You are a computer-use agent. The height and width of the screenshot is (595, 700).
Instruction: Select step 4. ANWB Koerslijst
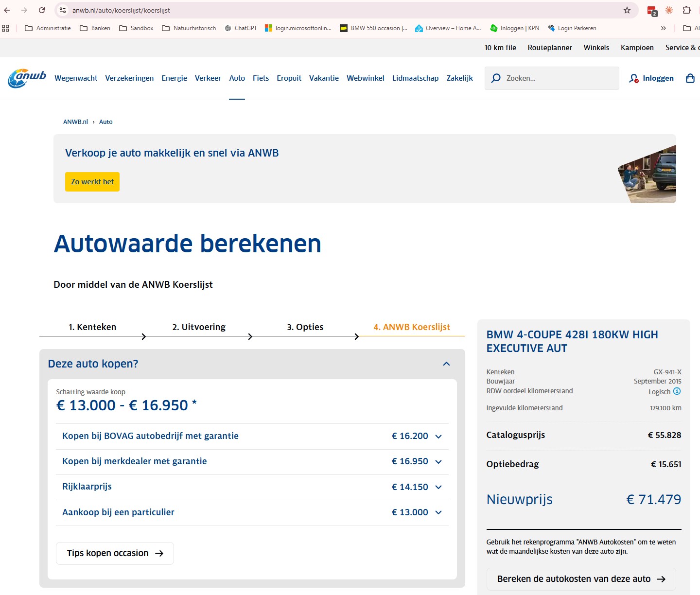click(x=412, y=327)
